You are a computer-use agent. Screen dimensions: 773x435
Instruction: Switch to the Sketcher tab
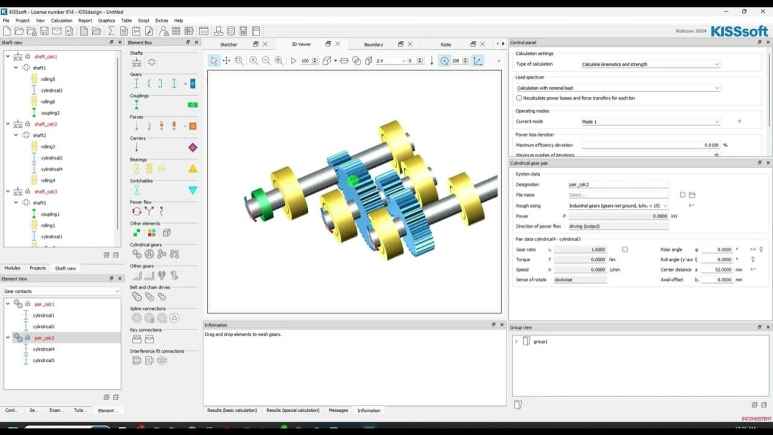pos(229,44)
